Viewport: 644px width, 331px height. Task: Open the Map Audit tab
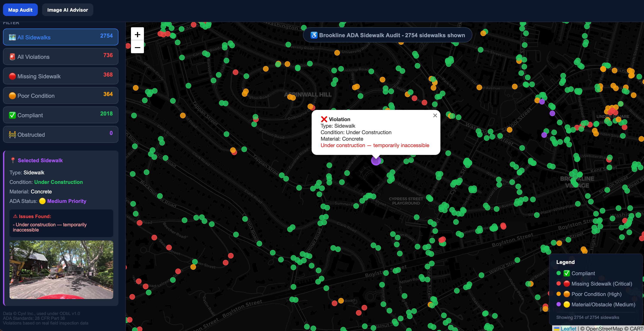(20, 10)
